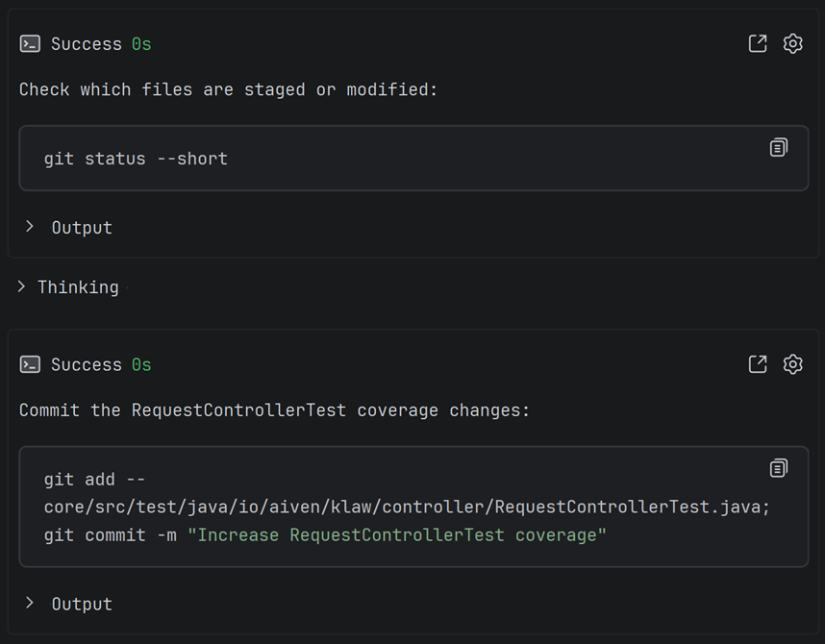This screenshot has width=825, height=644.
Task: Click 'Commit the RequestControllerTest coverage changes' text
Action: (274, 409)
